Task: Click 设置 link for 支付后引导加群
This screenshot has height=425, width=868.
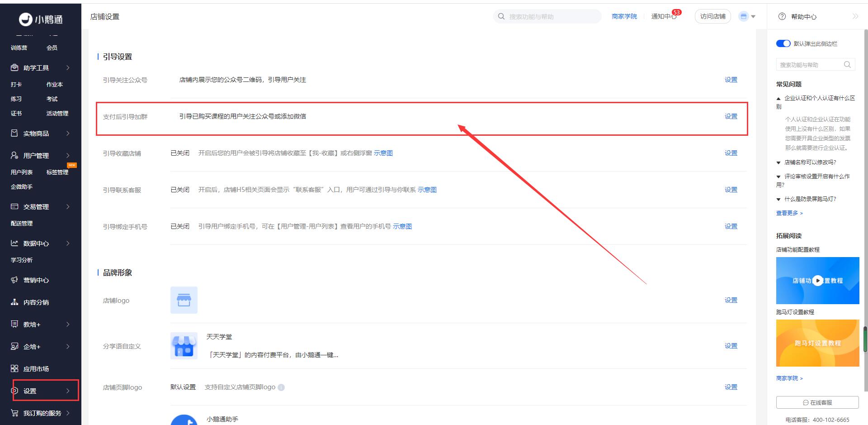Action: (x=731, y=116)
